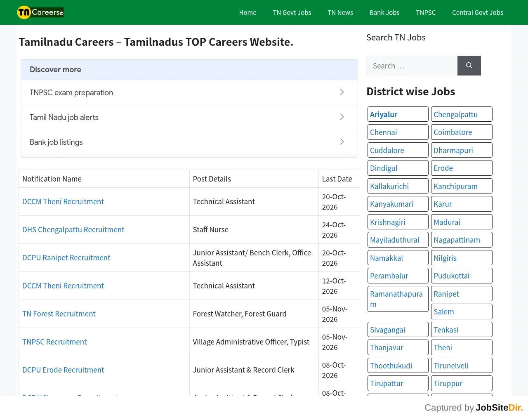Open Erode district jobs
The height and width of the screenshot is (420, 528).
tap(462, 168)
